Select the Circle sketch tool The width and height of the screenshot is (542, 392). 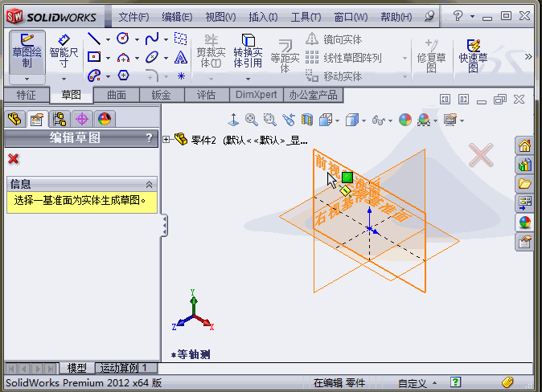(123, 39)
